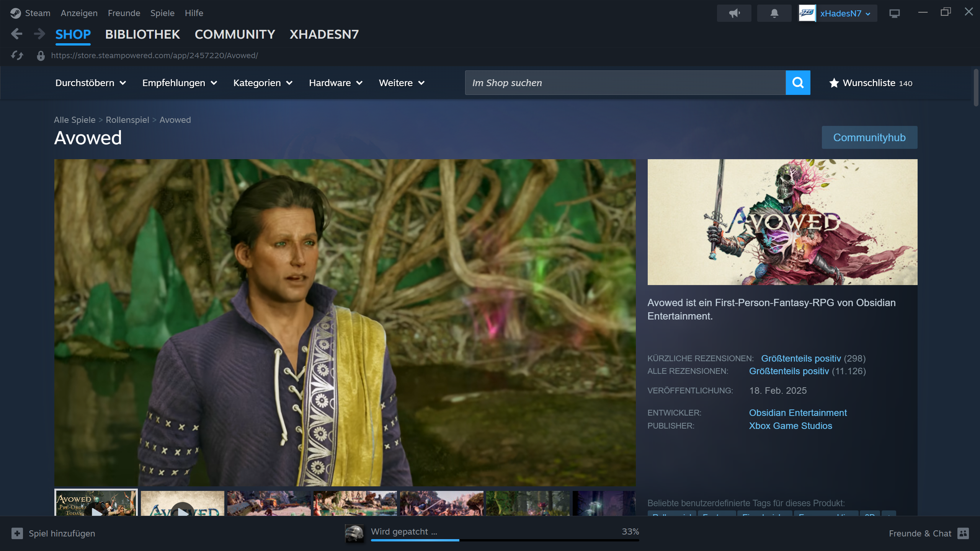Select the Avowed Pre-Order trailer thumbnail
The height and width of the screenshot is (551, 980).
[96, 503]
